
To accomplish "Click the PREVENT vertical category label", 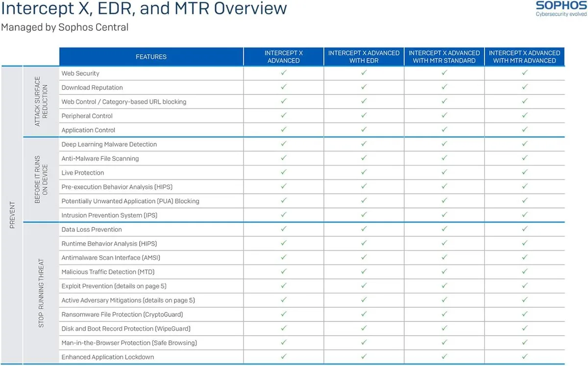I will 13,215.
